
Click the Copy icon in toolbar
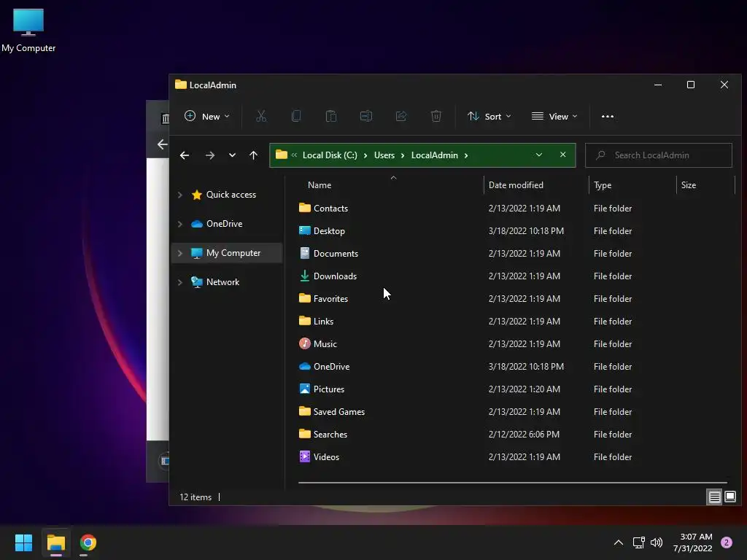tap(296, 116)
